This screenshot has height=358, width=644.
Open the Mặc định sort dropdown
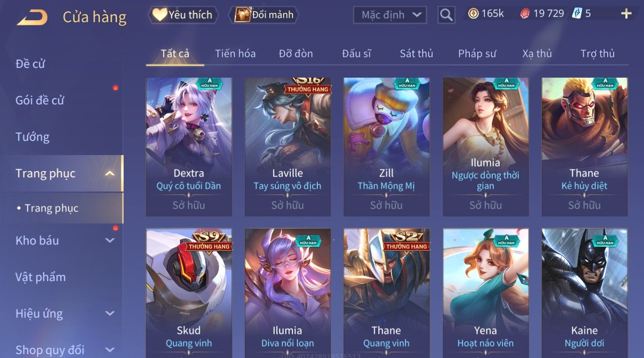(390, 15)
